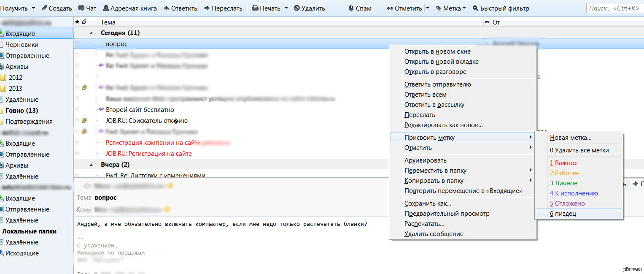Open dropdown arrow next to Print button
644x274 pixels.
pos(286,8)
